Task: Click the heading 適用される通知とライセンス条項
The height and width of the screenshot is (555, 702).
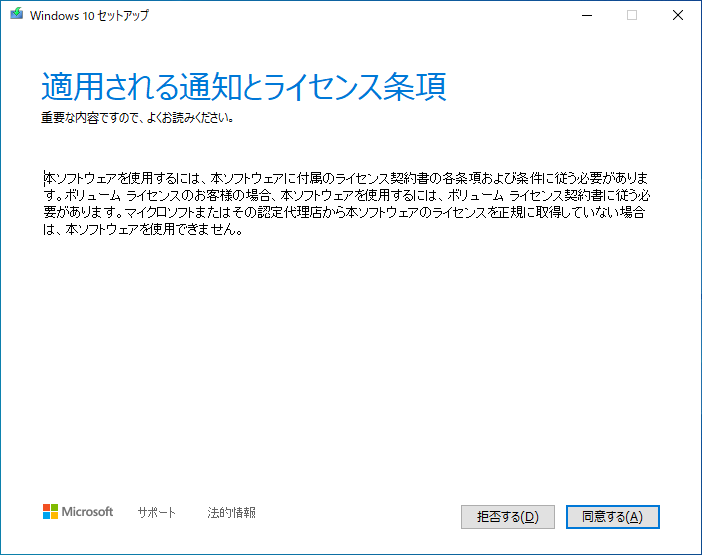Action: pos(244,86)
